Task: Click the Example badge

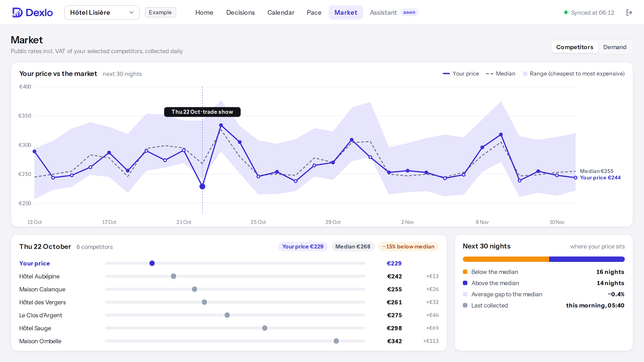Action: (160, 13)
